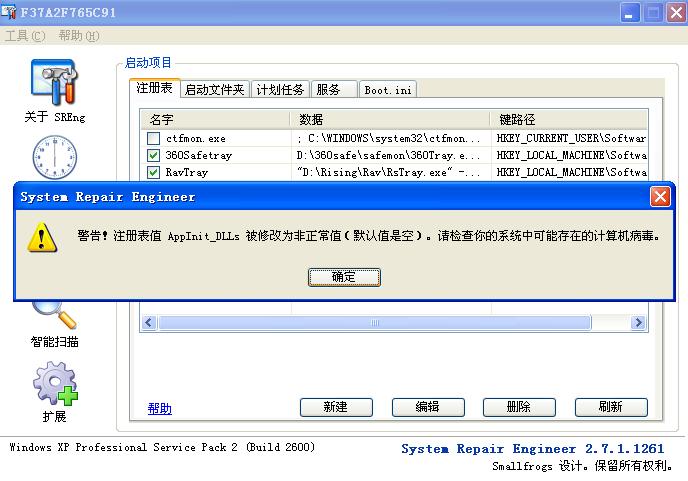
Task: Open the 帮助(H) menu
Action: point(79,36)
